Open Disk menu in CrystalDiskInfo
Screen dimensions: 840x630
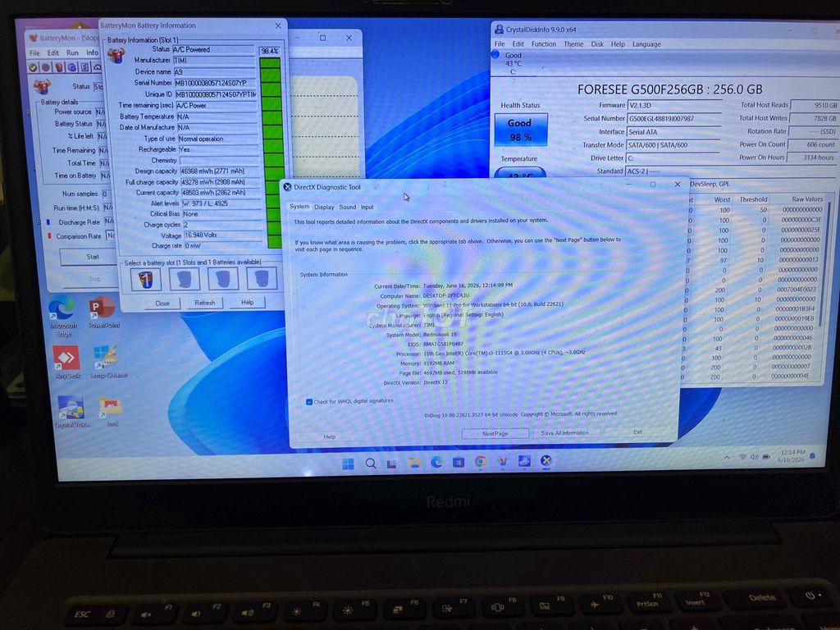[x=597, y=44]
